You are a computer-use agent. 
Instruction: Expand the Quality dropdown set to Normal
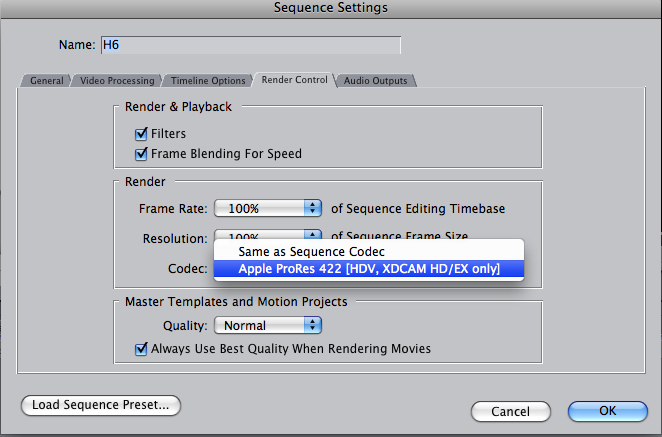(x=265, y=325)
